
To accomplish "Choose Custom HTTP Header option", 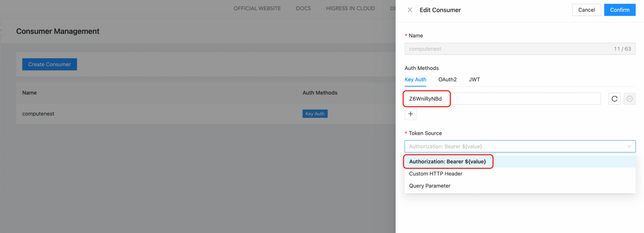I will [x=520, y=174].
